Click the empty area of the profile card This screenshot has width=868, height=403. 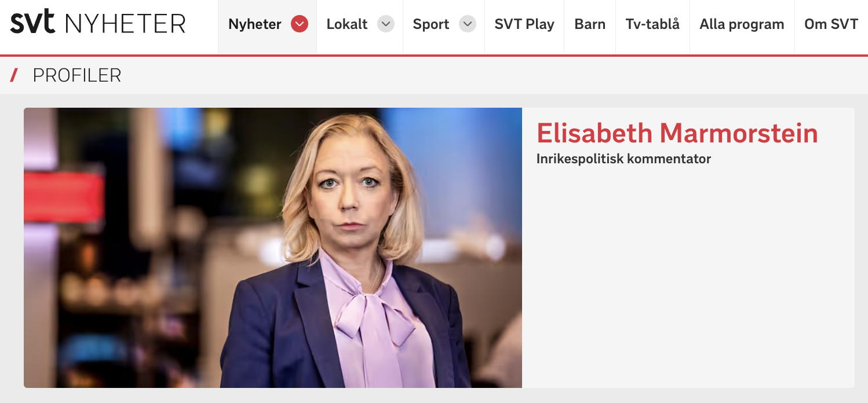click(688, 278)
